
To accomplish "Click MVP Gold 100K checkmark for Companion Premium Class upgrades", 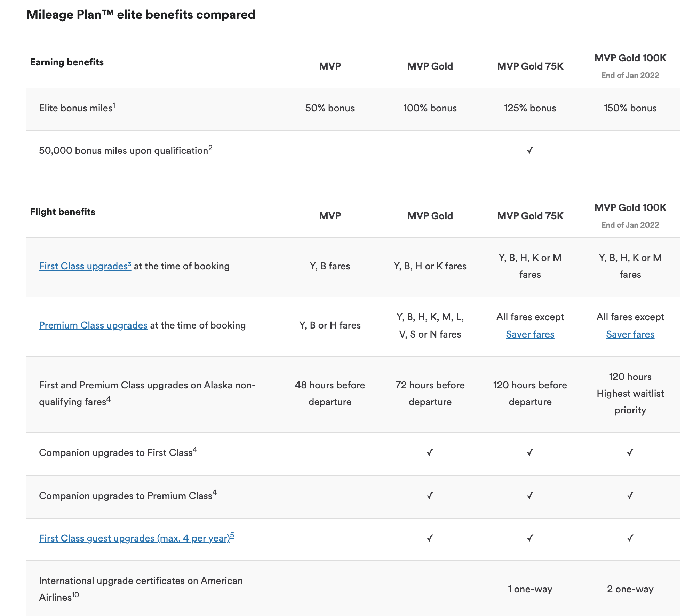I will [x=630, y=495].
